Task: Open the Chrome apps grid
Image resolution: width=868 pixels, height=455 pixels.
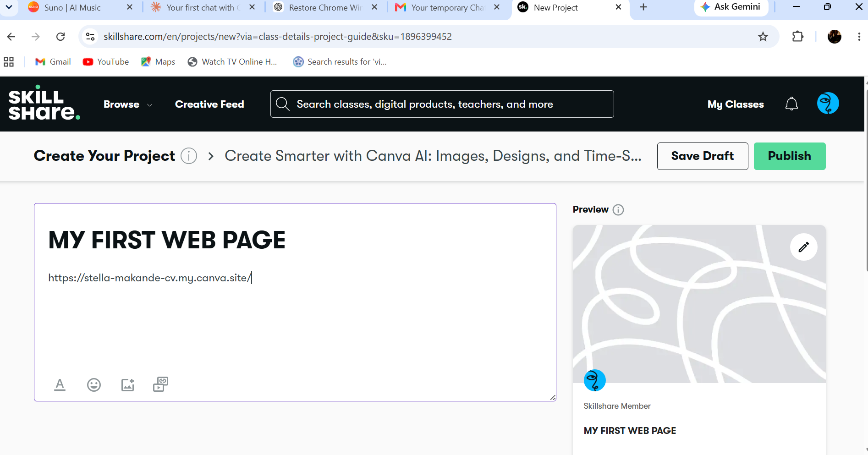Action: tap(9, 62)
